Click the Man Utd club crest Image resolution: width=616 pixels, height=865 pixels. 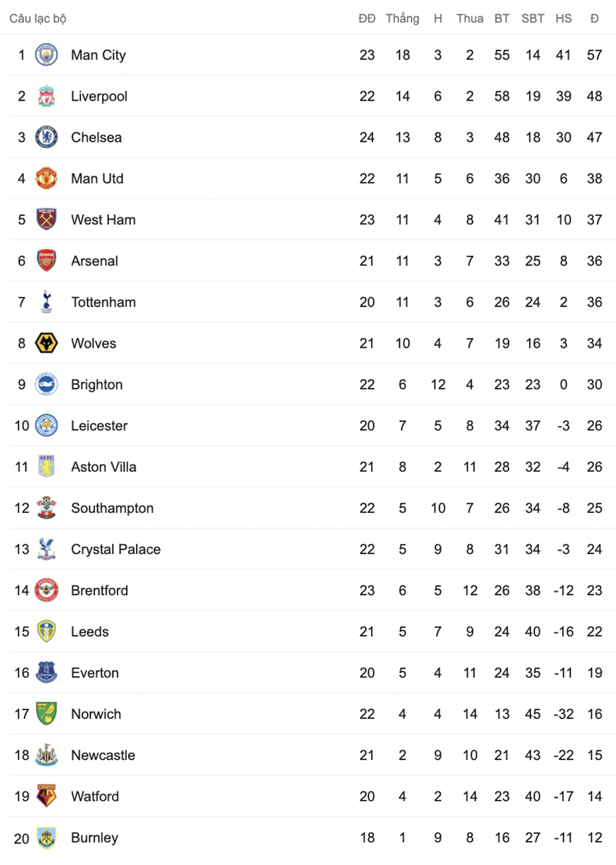click(x=47, y=178)
